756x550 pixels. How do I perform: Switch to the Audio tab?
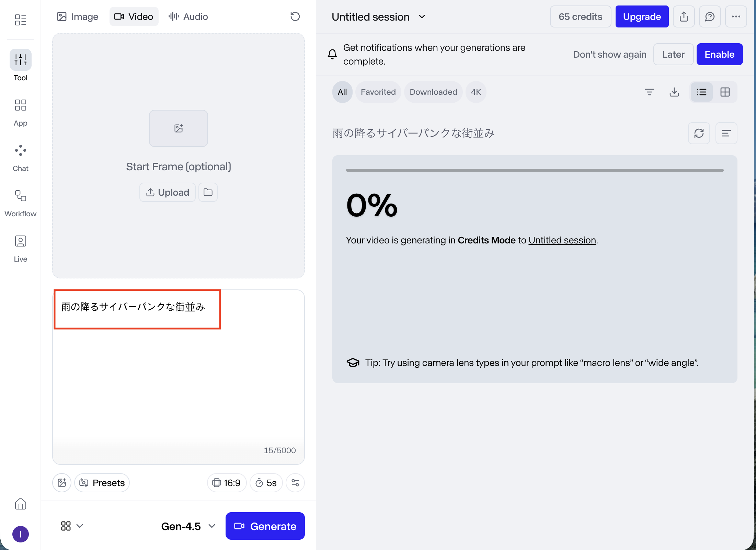click(188, 16)
